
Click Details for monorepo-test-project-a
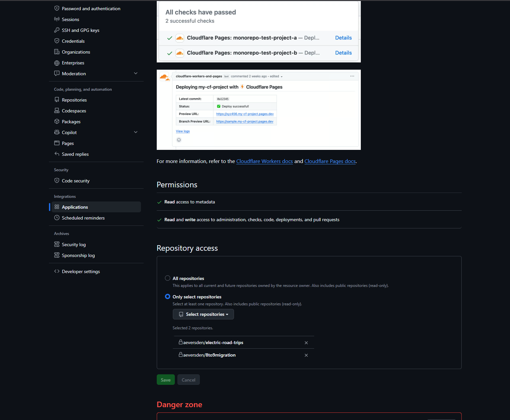pos(343,38)
